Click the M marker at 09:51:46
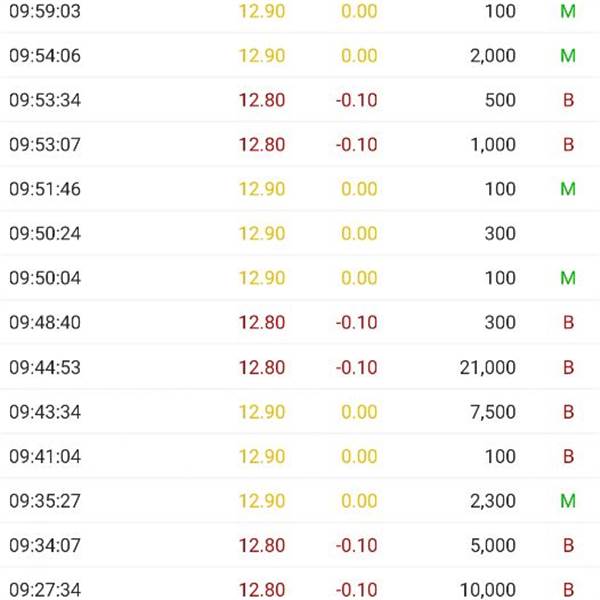 (x=568, y=189)
